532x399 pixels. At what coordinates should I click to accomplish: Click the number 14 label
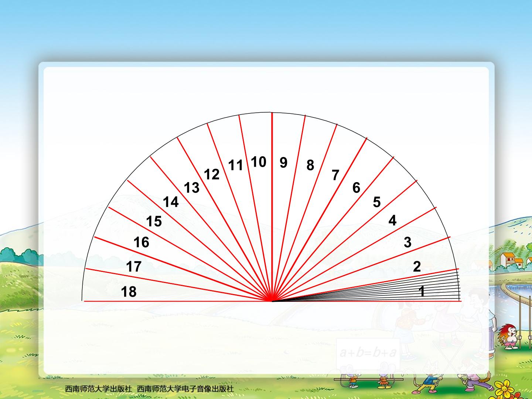[171, 202]
